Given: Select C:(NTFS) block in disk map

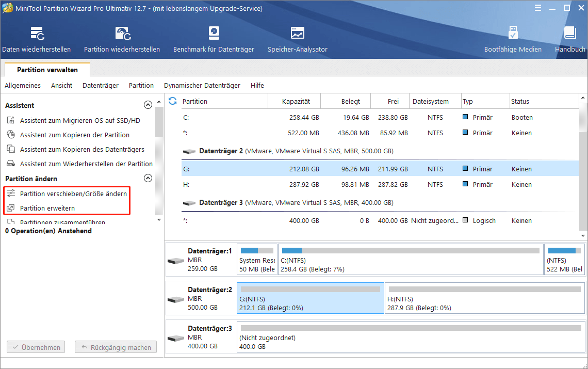Looking at the screenshot, I should [x=411, y=260].
